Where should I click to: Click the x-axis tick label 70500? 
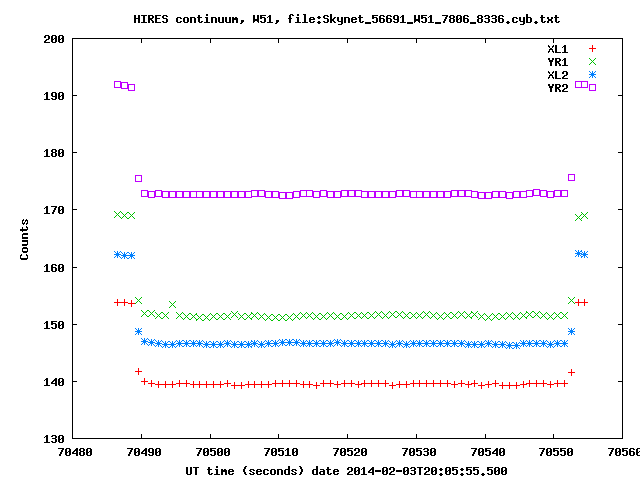click(x=213, y=452)
